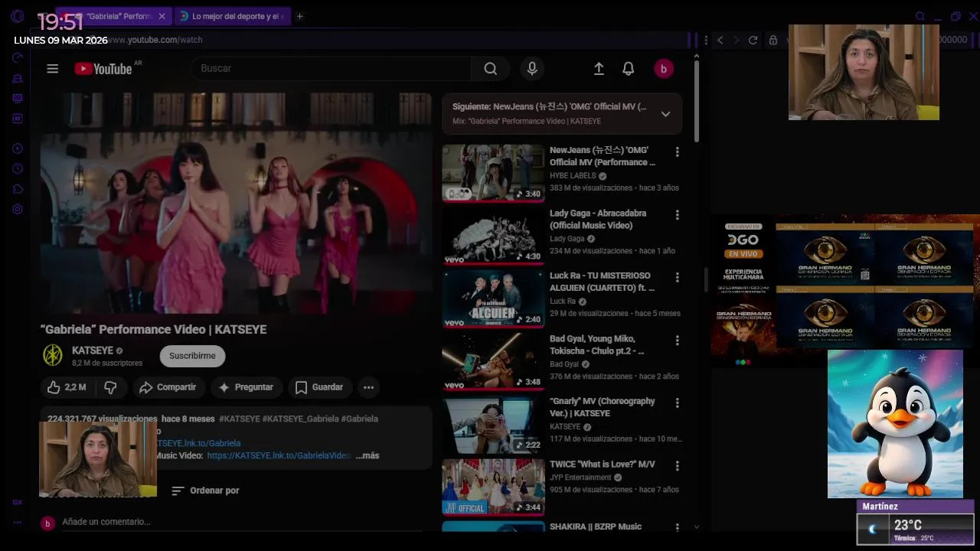Share the video with Compartir
Image resolution: width=980 pixels, height=551 pixels.
[168, 387]
